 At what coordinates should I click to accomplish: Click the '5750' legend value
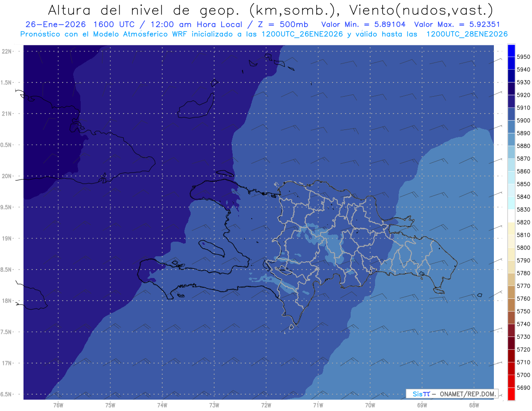[x=524, y=312]
